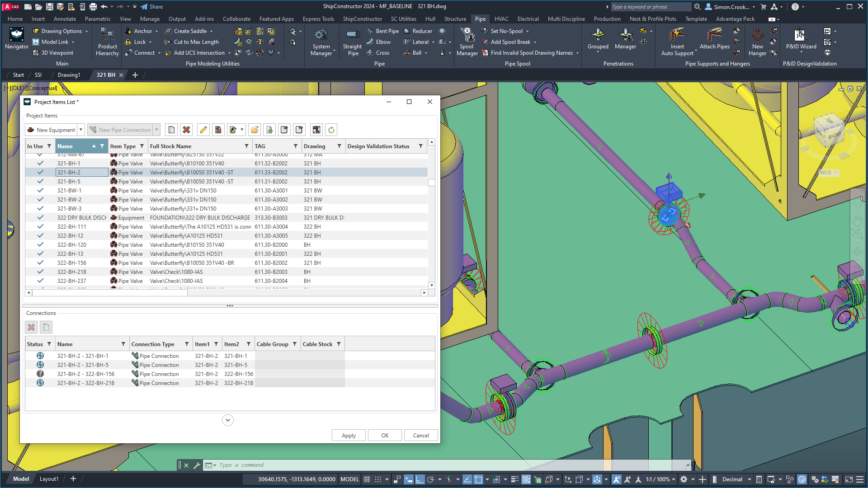This screenshot has height=488, width=868.
Task: Expand the New Equipment dropdown arrow
Action: click(x=80, y=130)
